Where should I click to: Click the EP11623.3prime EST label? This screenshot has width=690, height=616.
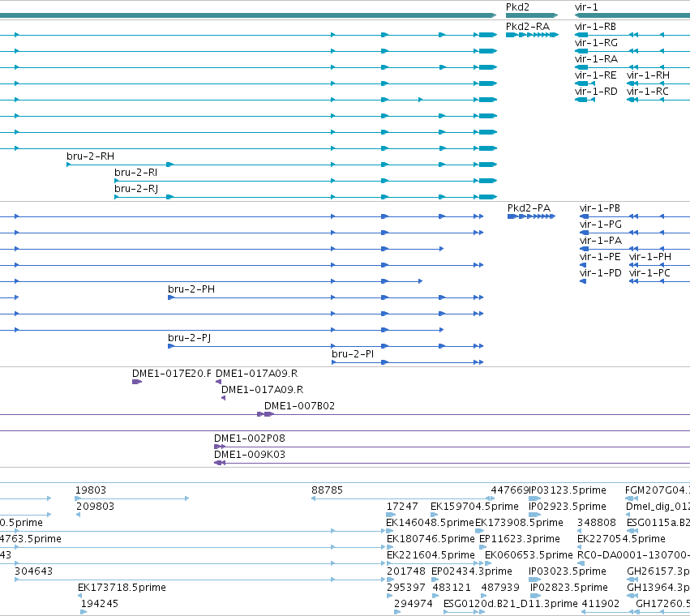coord(519,539)
